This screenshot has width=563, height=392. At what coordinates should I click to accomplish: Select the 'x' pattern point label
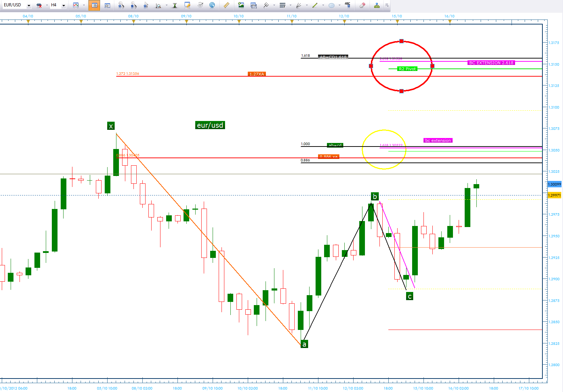tap(111, 126)
